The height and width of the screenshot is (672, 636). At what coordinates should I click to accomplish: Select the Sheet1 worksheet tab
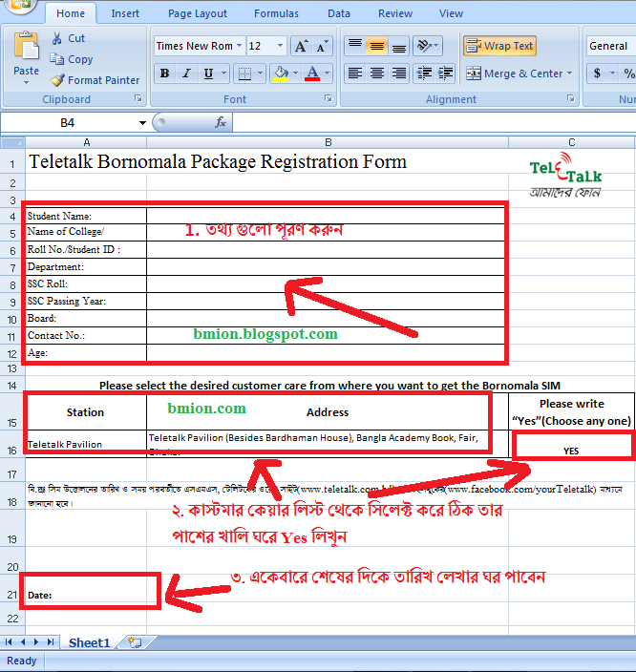(x=89, y=642)
